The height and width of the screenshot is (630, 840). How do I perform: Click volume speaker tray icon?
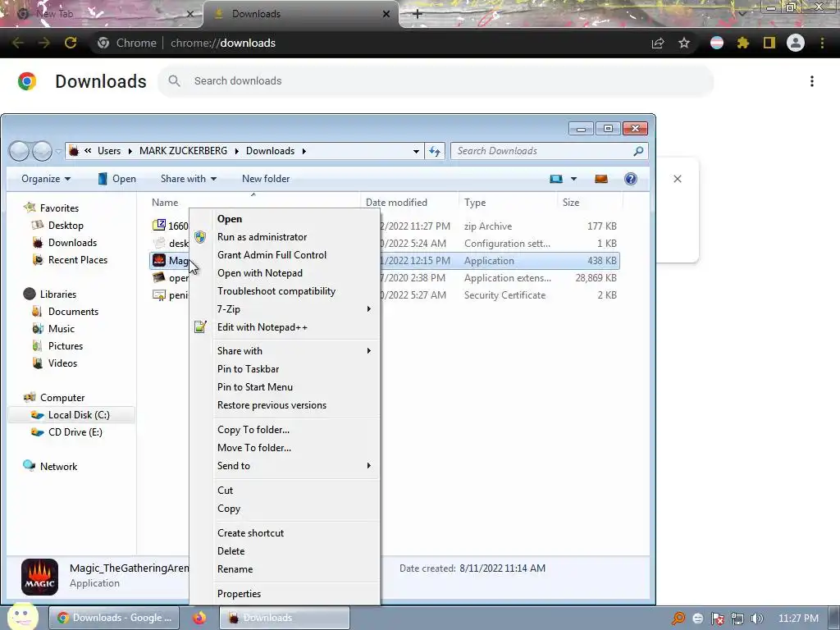click(756, 619)
